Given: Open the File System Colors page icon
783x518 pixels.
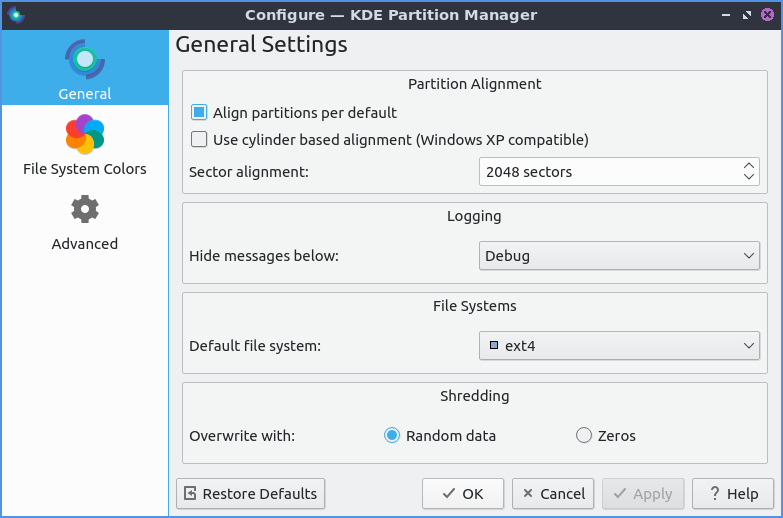Looking at the screenshot, I should click(85, 135).
